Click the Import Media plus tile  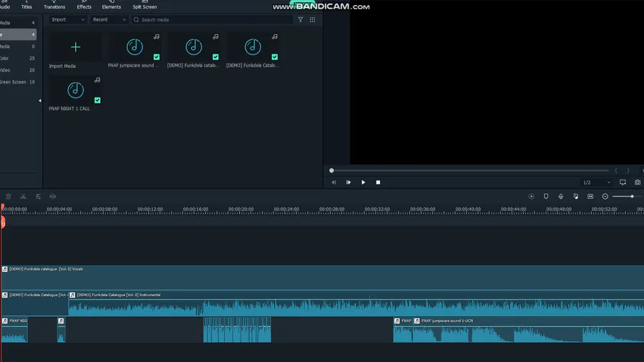click(x=75, y=47)
